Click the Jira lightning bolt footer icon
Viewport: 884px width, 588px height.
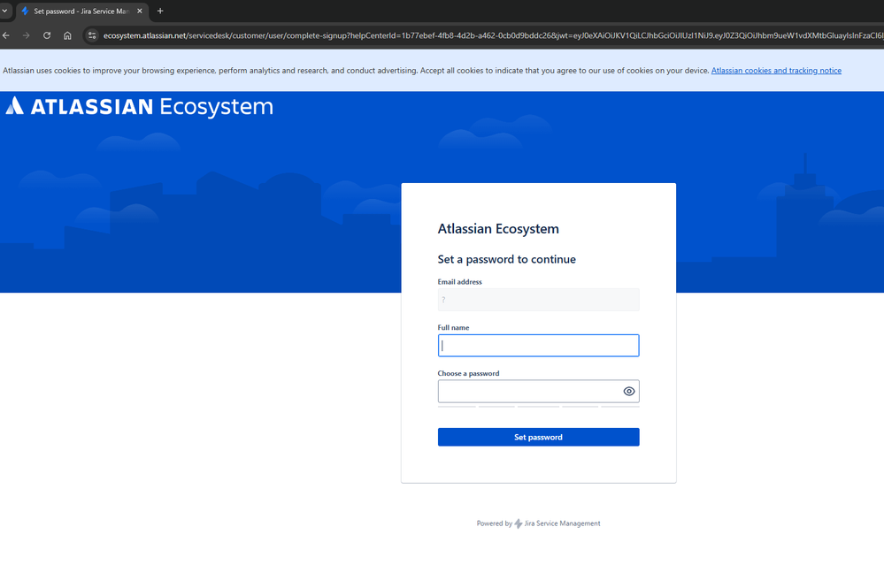click(519, 523)
